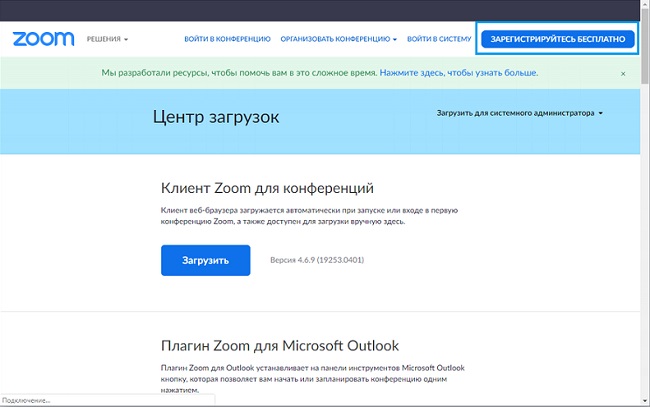
Task: Click 'Клиент Zoom для конференций' heading
Action: (x=267, y=188)
